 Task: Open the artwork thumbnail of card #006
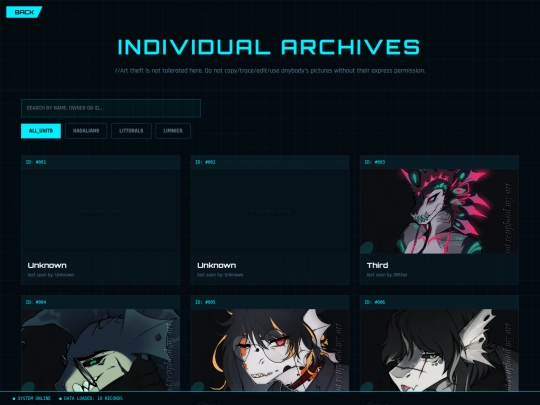(439, 350)
